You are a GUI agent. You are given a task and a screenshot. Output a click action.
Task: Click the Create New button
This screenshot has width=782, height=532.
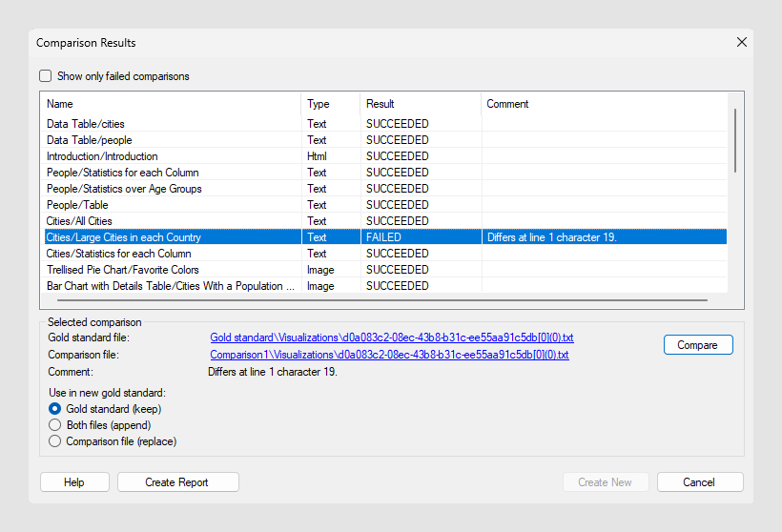[606, 482]
